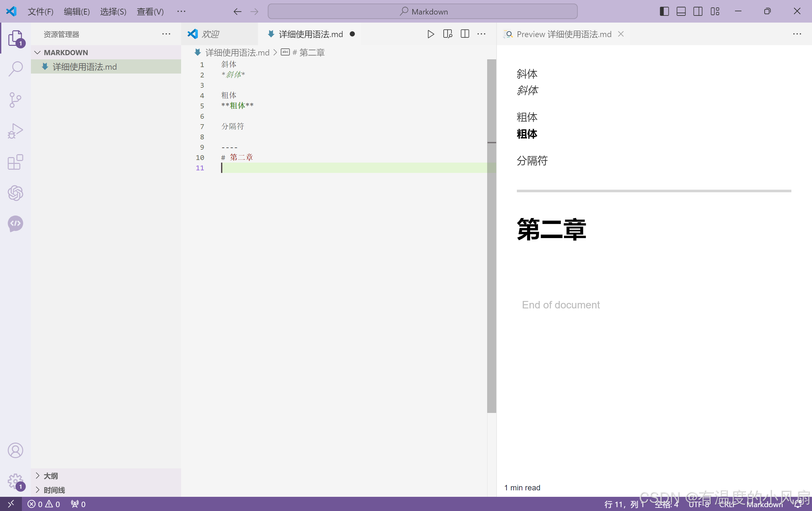
Task: Click the Accounts icon
Action: (x=15, y=450)
